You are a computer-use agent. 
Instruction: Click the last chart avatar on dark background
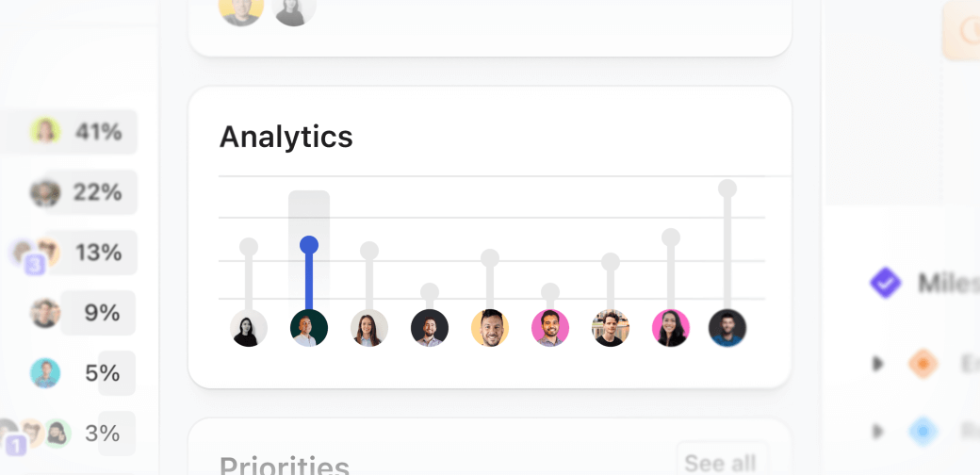[x=727, y=328]
